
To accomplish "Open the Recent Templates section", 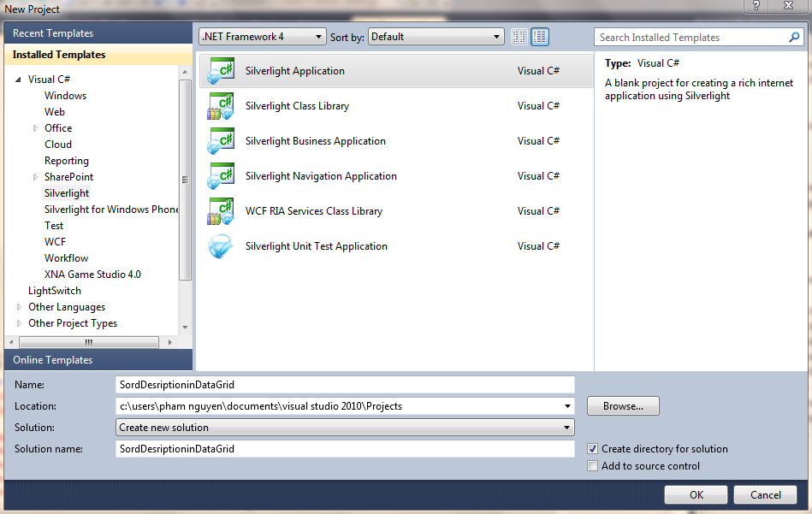I will coord(53,33).
